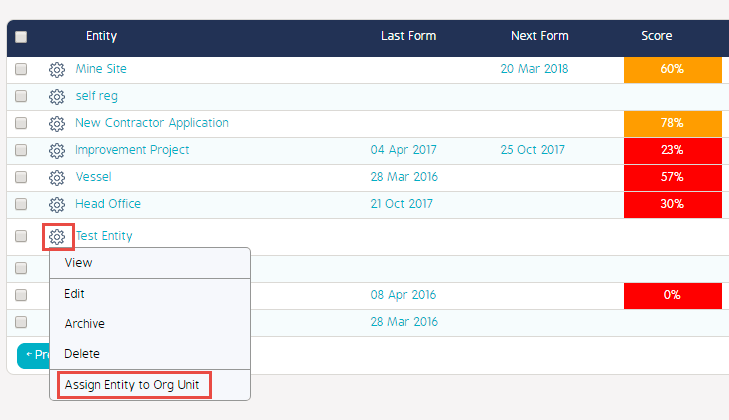Click gear icon for Improvement Project
The width and height of the screenshot is (729, 420).
pyautogui.click(x=57, y=151)
